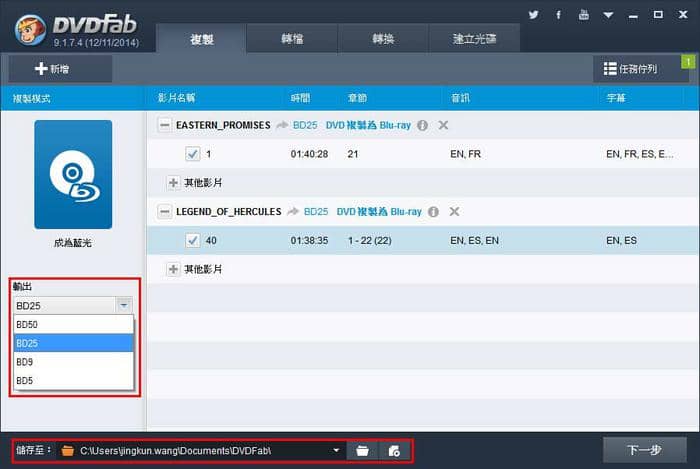The width and height of the screenshot is (700, 469).
Task: Switch to the 建立光碟 tab
Action: tap(475, 39)
